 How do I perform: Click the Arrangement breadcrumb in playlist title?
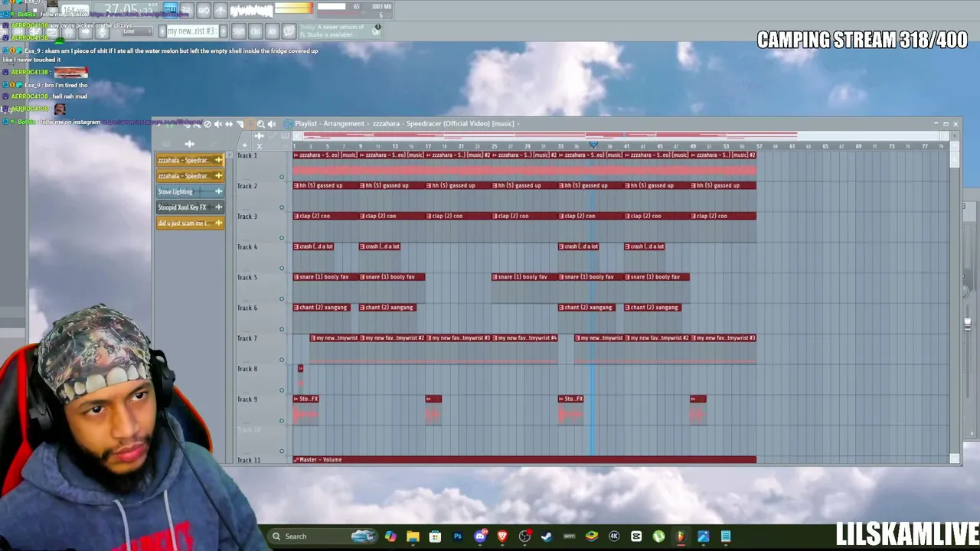pyautogui.click(x=343, y=124)
